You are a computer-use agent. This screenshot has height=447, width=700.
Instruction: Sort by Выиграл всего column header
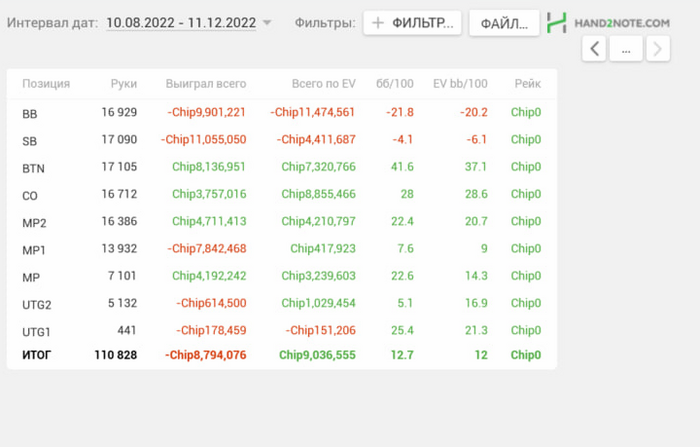click(x=206, y=84)
